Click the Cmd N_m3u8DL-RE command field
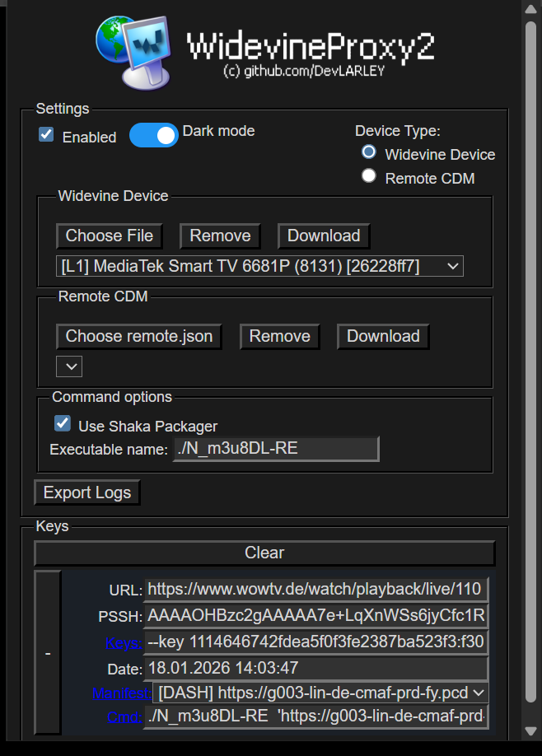 [x=316, y=716]
